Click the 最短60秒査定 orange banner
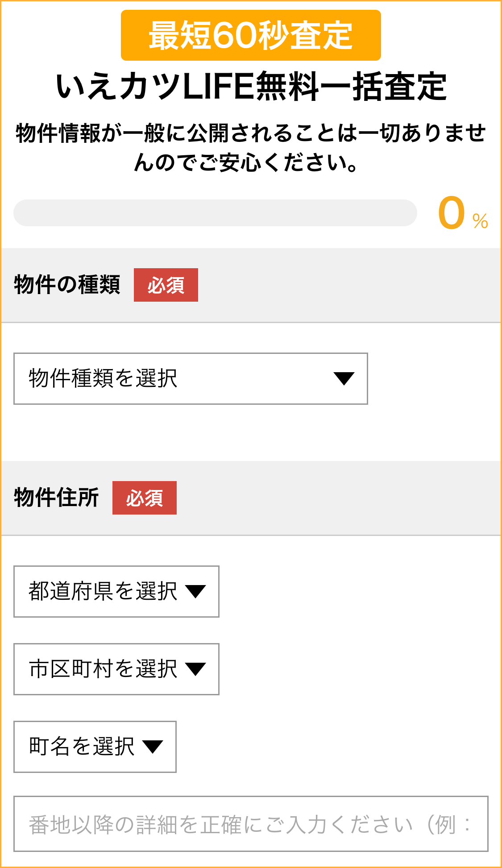Screen dimensions: 502x868 (x=251, y=35)
